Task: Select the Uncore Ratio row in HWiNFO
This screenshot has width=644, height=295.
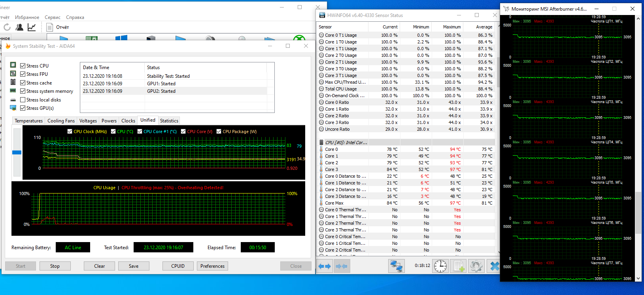Action: [x=406, y=129]
